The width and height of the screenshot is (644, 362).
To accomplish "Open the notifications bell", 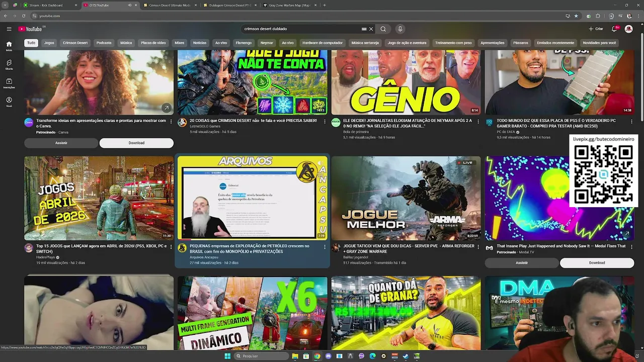I will tap(614, 29).
